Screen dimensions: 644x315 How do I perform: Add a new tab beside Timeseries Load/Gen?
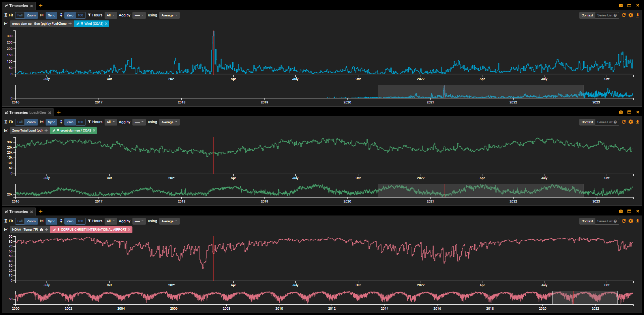[59, 112]
